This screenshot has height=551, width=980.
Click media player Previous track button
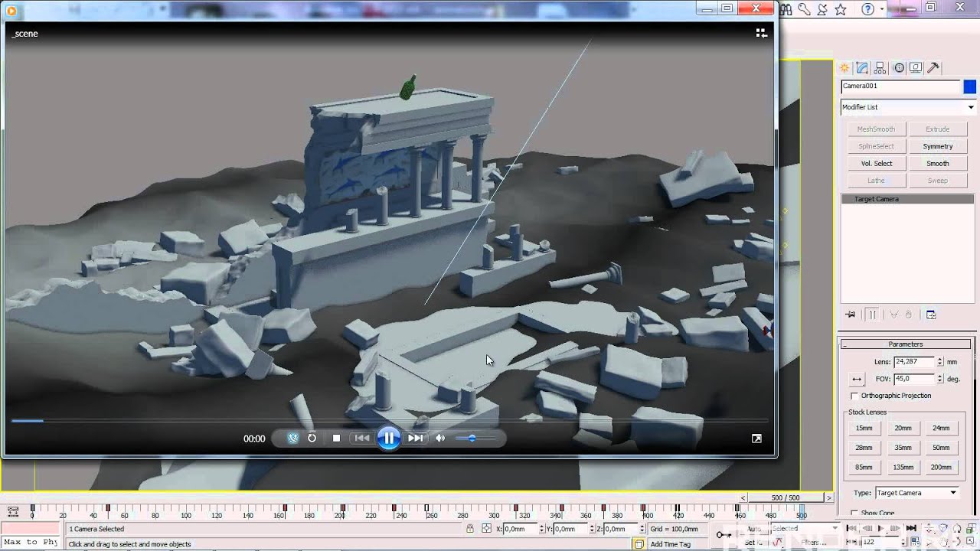point(361,439)
